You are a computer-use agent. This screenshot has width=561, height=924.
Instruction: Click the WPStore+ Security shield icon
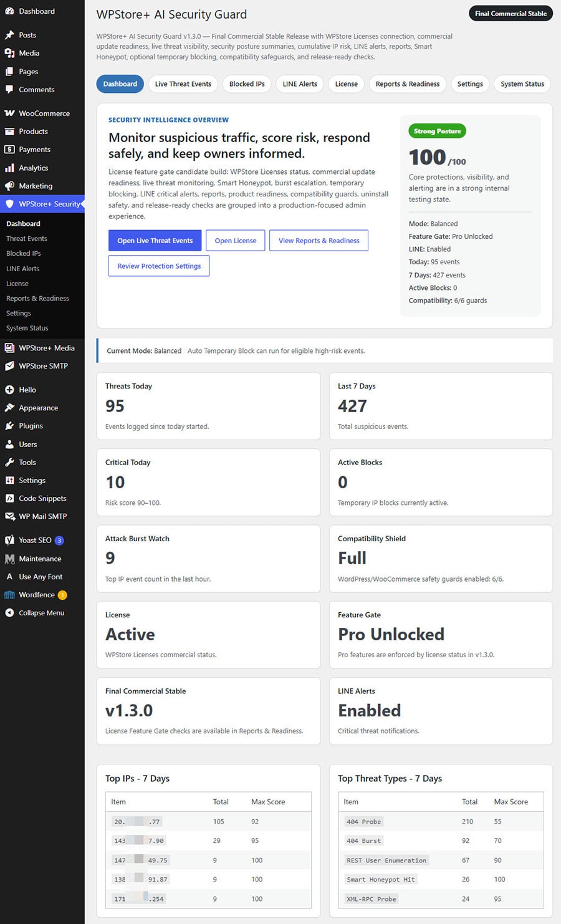(x=9, y=204)
